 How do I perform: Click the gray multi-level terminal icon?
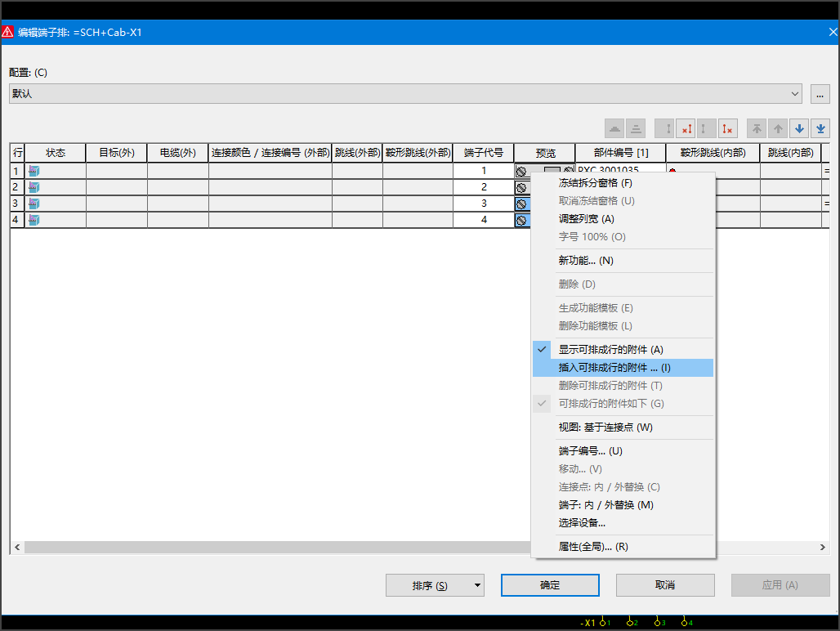(636, 128)
